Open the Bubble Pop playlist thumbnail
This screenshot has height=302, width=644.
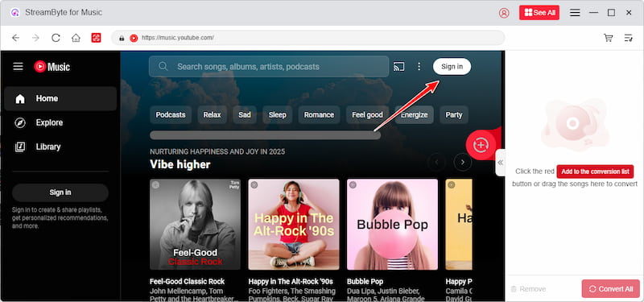392,225
